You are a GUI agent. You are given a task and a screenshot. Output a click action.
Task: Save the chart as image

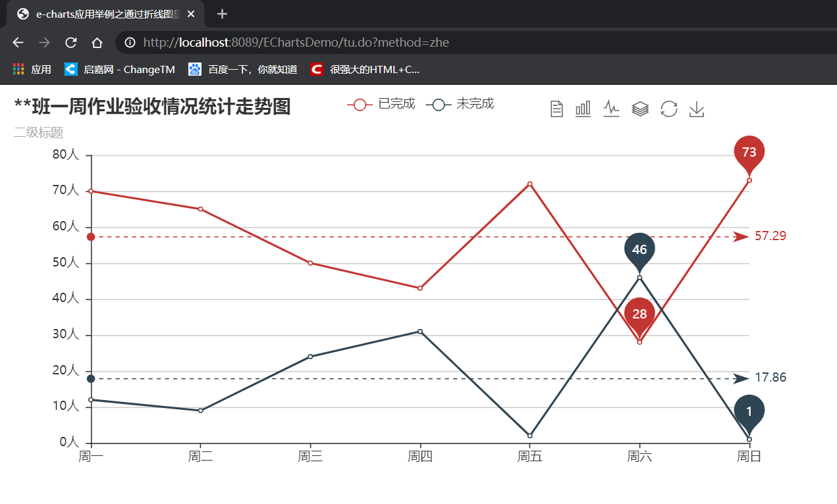click(x=697, y=109)
